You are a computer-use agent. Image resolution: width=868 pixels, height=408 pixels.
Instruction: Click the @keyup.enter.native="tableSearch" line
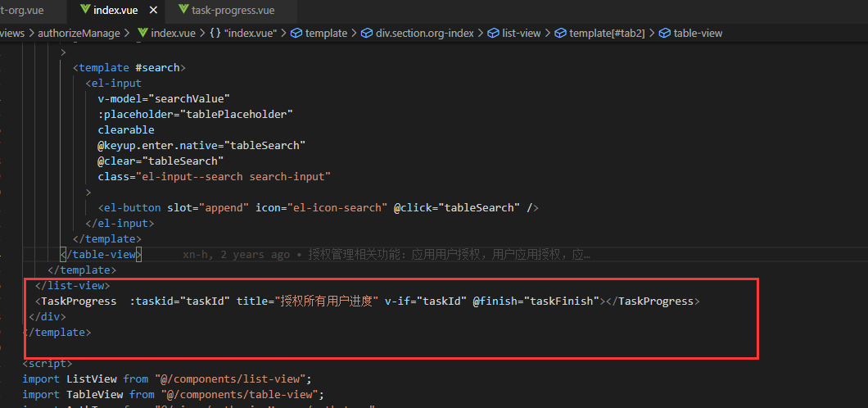[x=202, y=146]
